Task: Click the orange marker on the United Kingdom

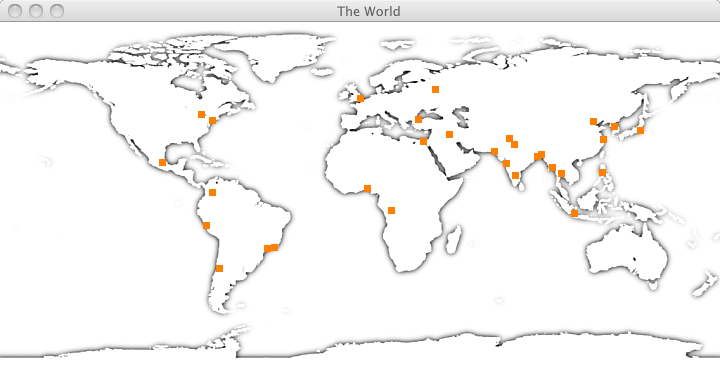Action: (360, 98)
